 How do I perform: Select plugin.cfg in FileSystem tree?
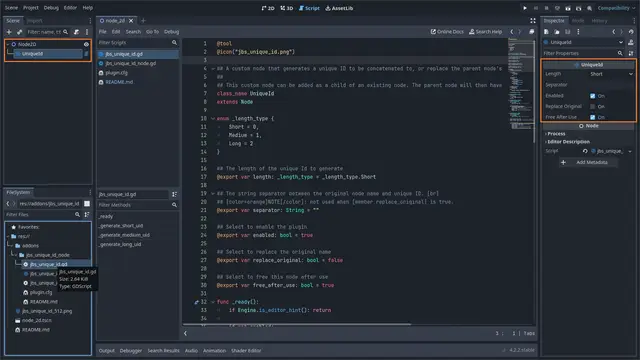tap(41, 292)
